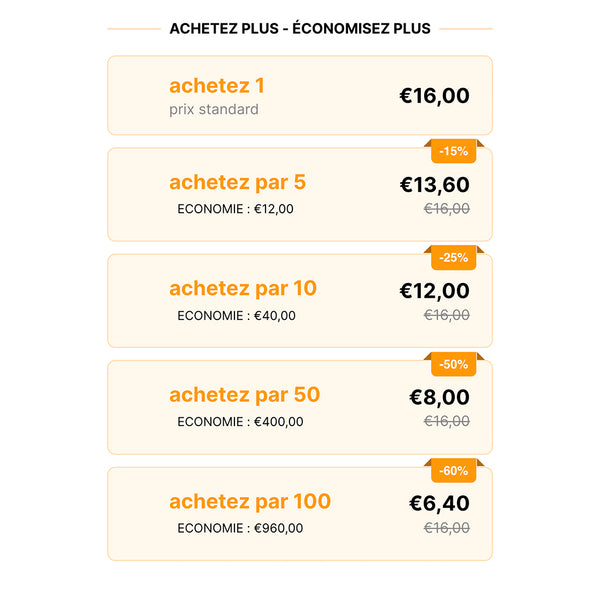The height and width of the screenshot is (600, 600).
Task: Select the "achetez par 50" tier
Action: (245, 394)
